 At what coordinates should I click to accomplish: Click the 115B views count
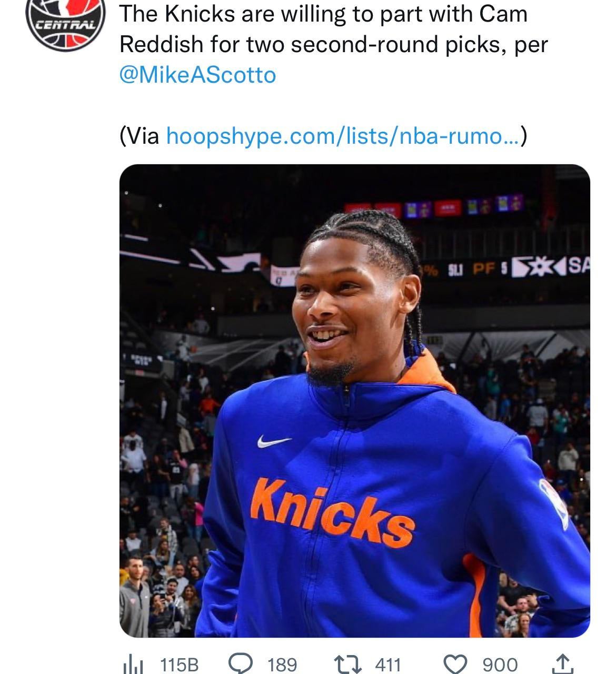(x=179, y=665)
